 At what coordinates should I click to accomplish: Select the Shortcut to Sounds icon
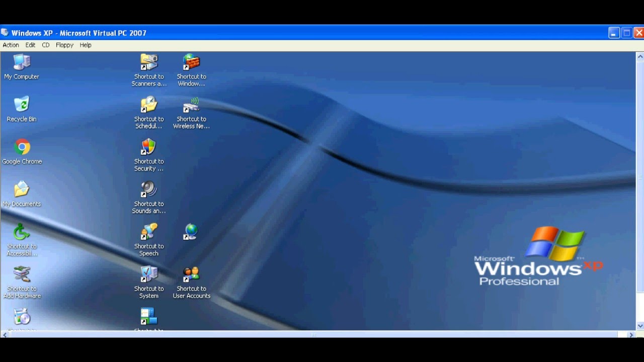[x=149, y=197]
